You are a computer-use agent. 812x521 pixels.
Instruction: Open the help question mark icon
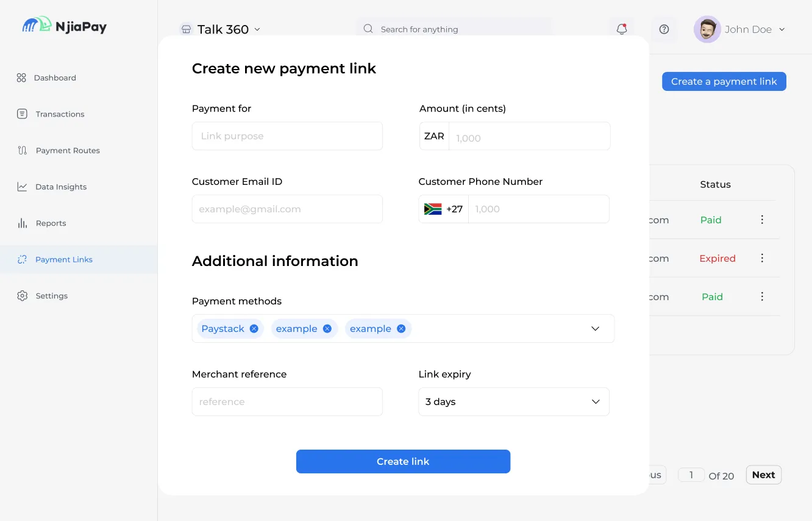click(x=664, y=29)
